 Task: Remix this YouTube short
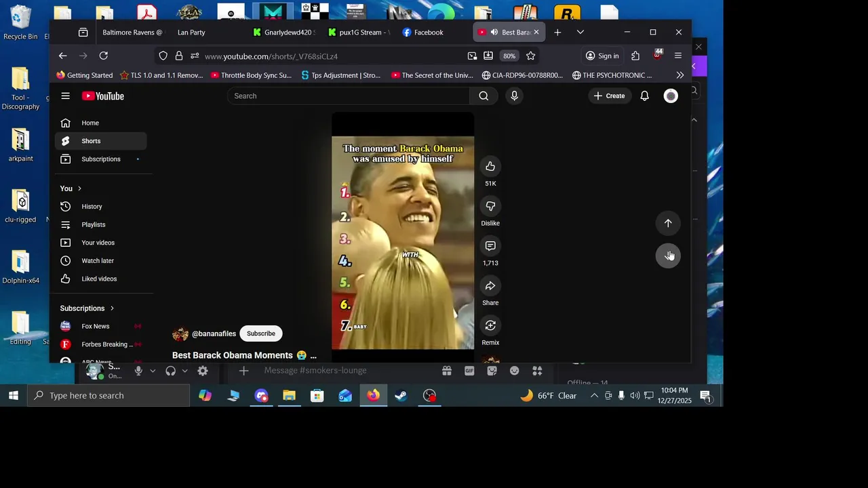[490, 325]
